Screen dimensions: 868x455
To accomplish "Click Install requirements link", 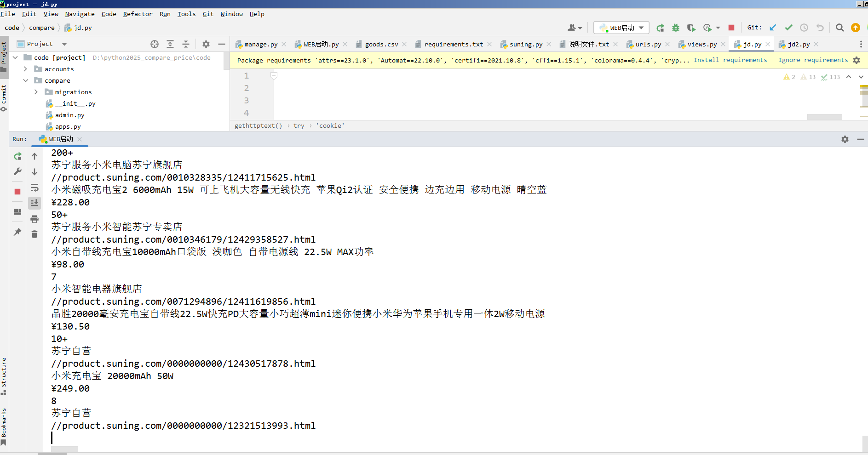I will (x=730, y=60).
